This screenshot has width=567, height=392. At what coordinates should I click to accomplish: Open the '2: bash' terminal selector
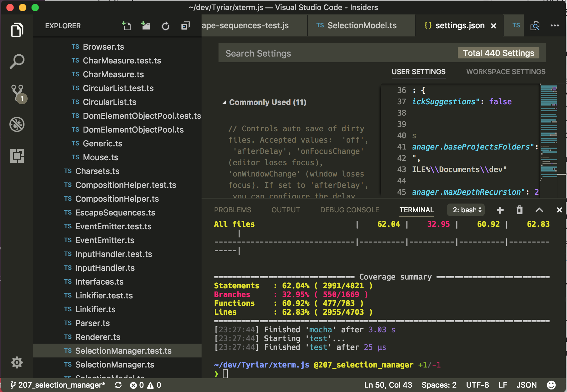tap(466, 210)
